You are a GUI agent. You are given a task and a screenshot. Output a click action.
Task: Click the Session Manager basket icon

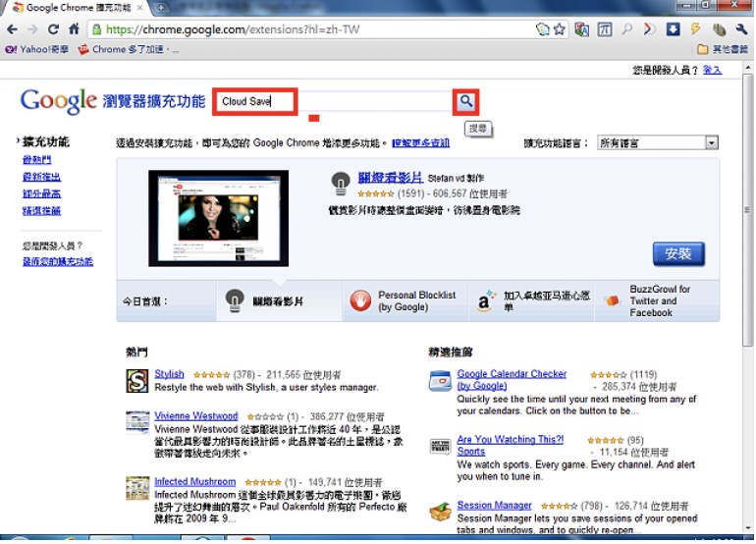(x=440, y=512)
